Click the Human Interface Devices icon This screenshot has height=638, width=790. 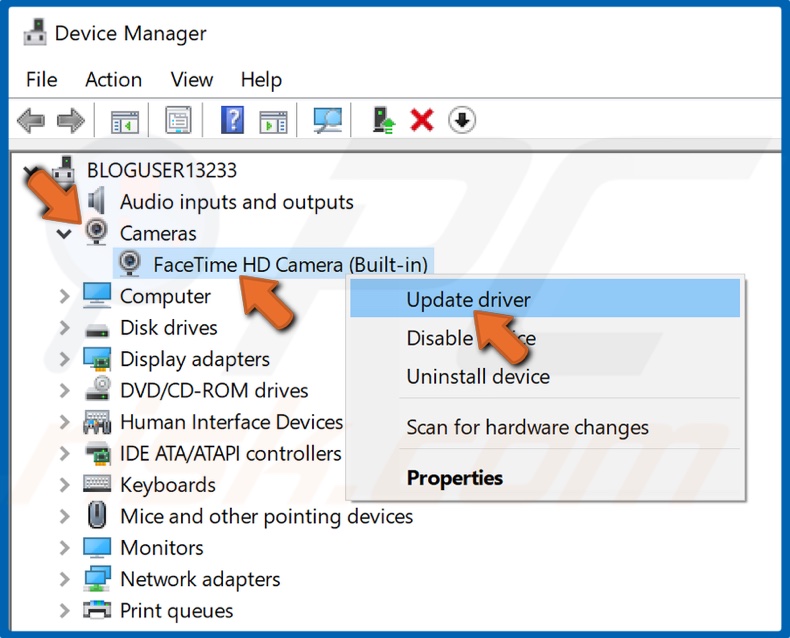coord(97,422)
